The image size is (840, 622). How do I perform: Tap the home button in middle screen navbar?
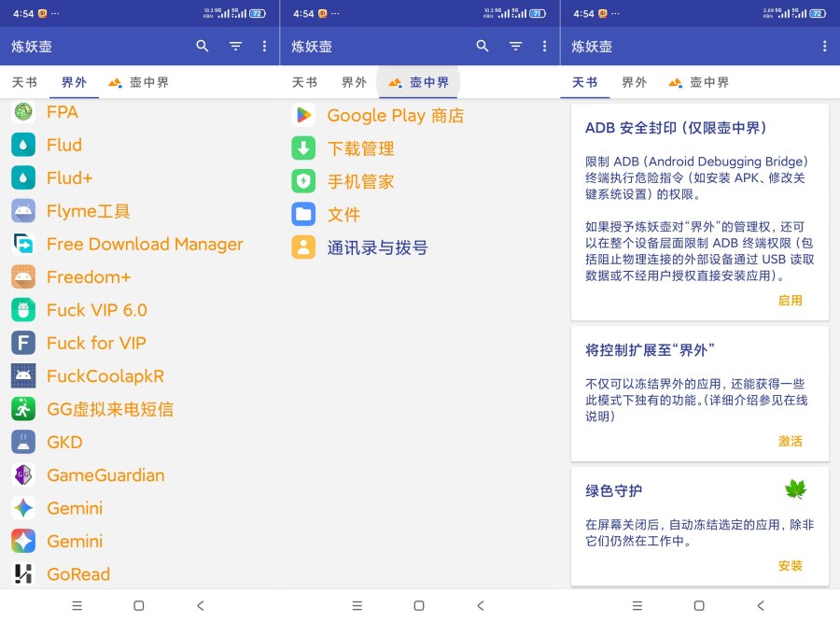(x=419, y=605)
